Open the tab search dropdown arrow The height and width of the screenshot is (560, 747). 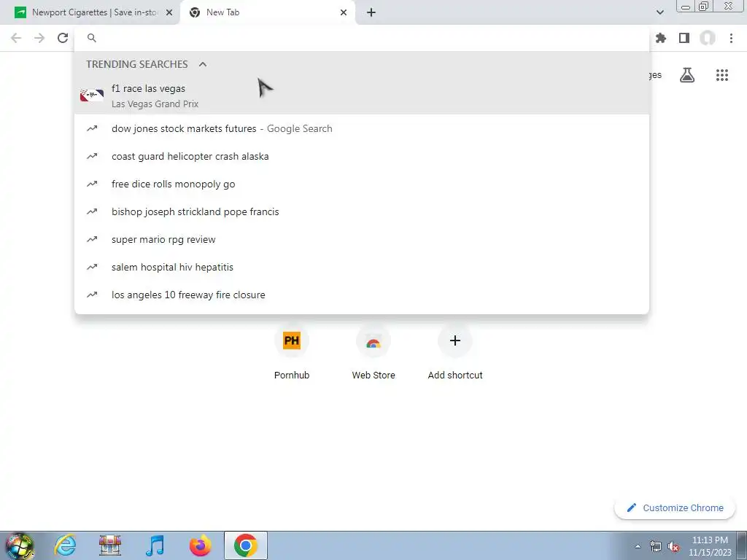[x=659, y=12]
